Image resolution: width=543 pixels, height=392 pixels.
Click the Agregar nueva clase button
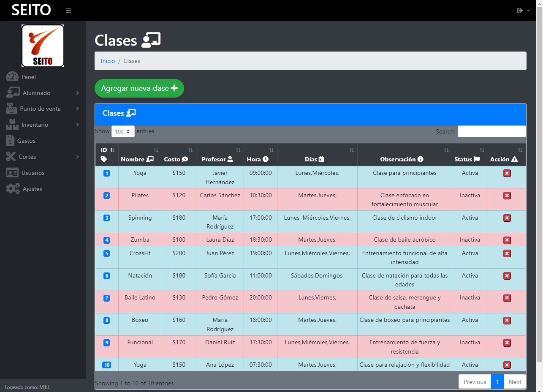pyautogui.click(x=139, y=88)
